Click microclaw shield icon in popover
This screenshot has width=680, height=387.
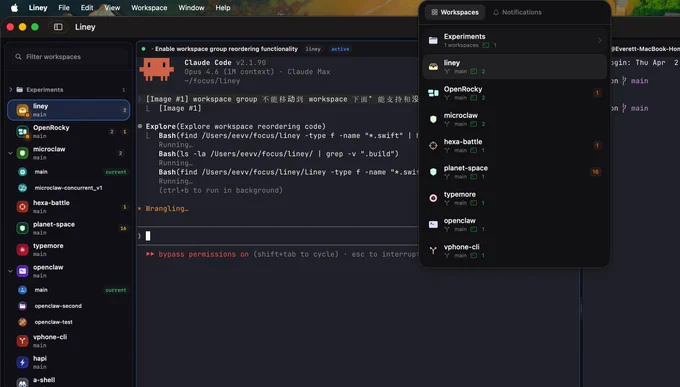(x=433, y=119)
